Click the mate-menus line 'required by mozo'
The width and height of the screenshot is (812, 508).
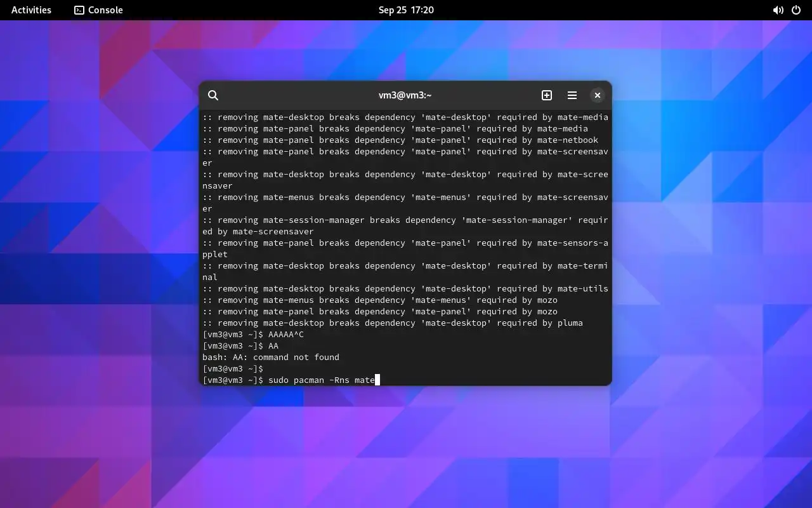point(380,300)
